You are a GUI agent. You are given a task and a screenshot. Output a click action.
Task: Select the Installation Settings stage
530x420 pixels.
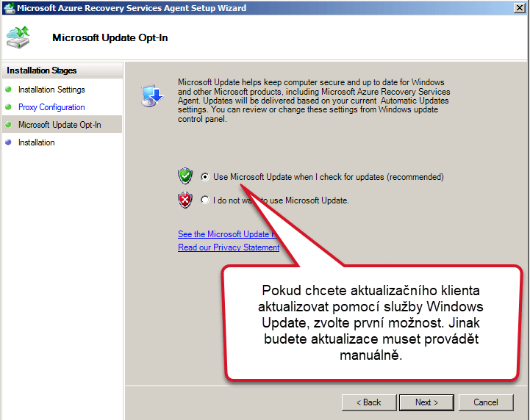[x=51, y=90]
